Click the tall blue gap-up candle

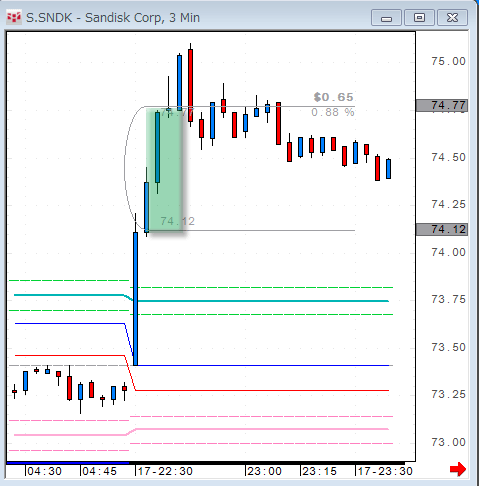click(x=135, y=299)
